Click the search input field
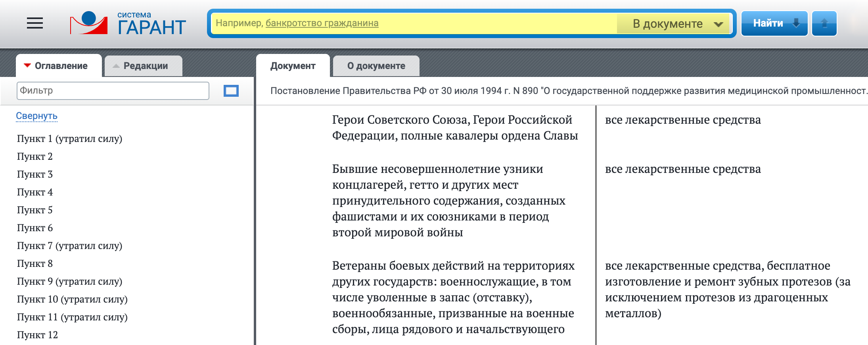 [x=414, y=23]
